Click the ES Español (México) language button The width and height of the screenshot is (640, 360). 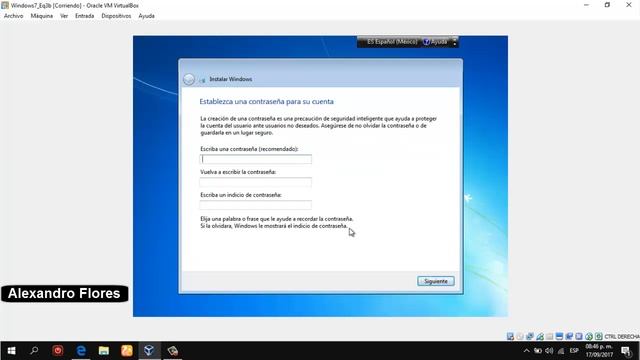point(392,42)
